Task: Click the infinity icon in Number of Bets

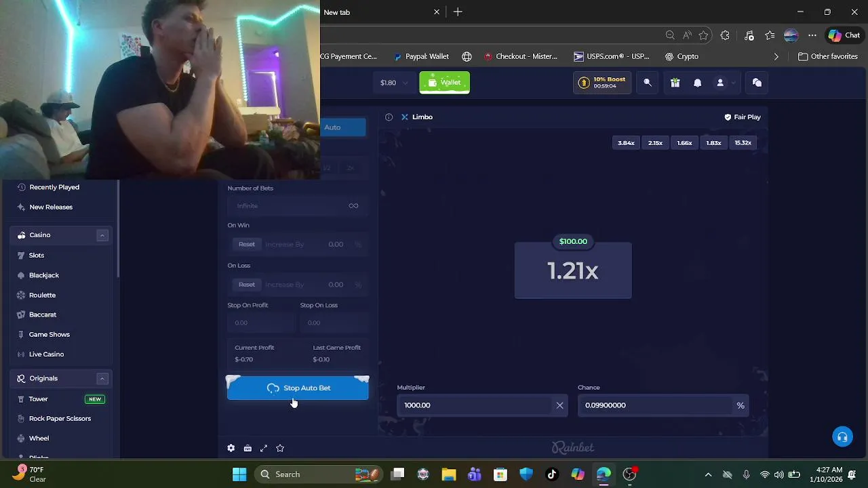Action: [x=353, y=206]
